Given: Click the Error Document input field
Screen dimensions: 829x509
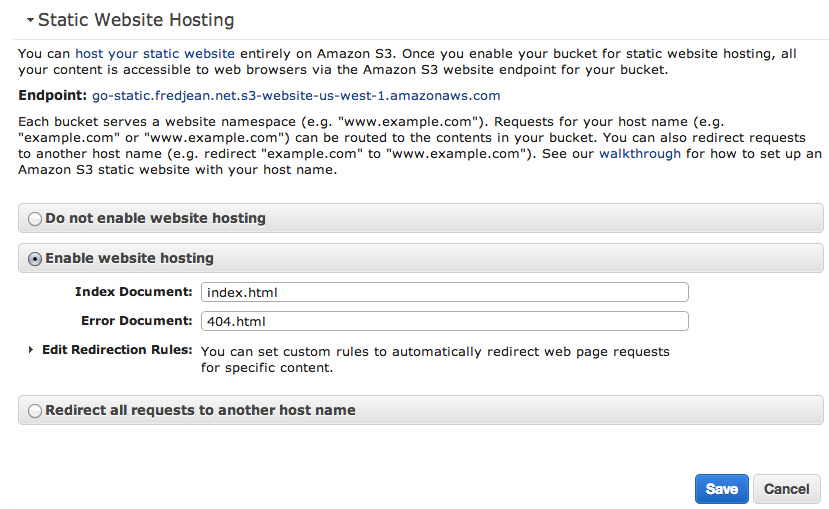Looking at the screenshot, I should [x=445, y=321].
